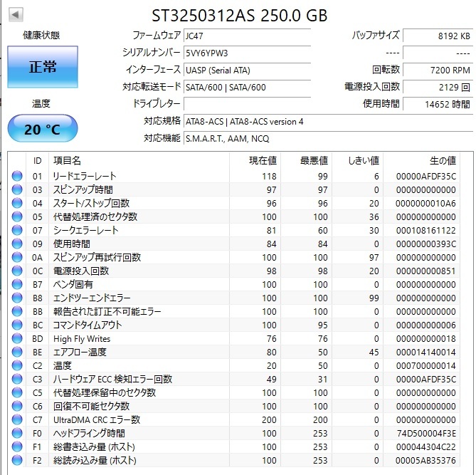476x475 pixels.
Task: Select the status dot for ヘッドフライング時間
Action: point(17,433)
